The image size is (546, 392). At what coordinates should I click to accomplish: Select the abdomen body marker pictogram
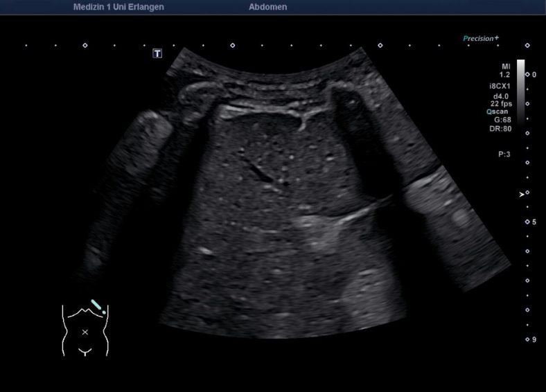coord(85,331)
